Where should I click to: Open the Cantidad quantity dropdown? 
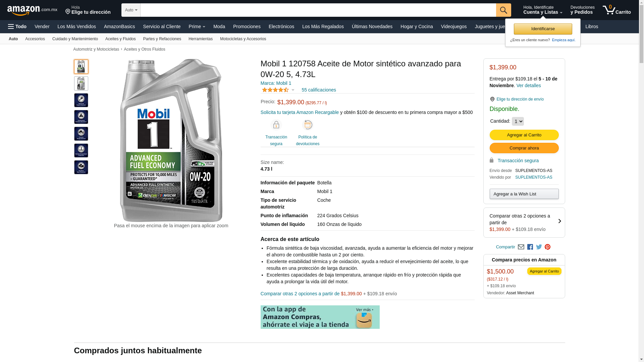tap(518, 121)
